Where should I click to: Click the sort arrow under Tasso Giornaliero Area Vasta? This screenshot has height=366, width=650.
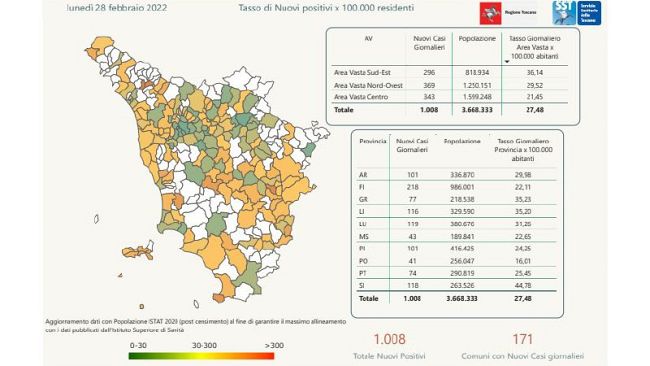507,62
